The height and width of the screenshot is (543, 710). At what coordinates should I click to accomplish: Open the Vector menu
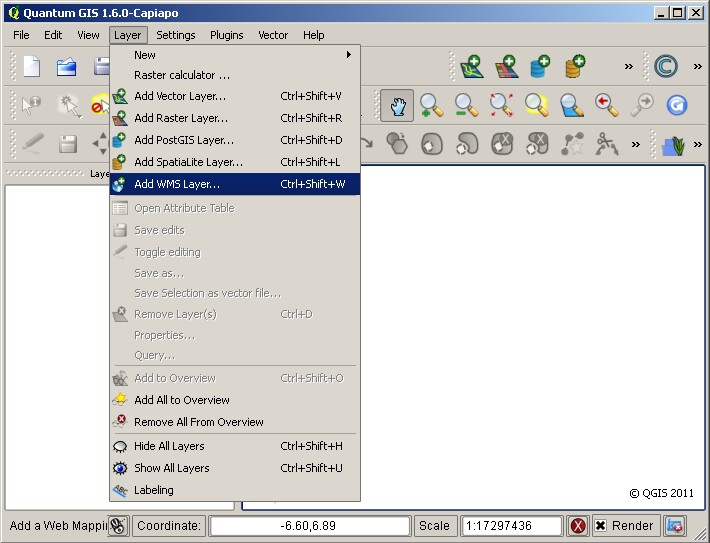(273, 35)
